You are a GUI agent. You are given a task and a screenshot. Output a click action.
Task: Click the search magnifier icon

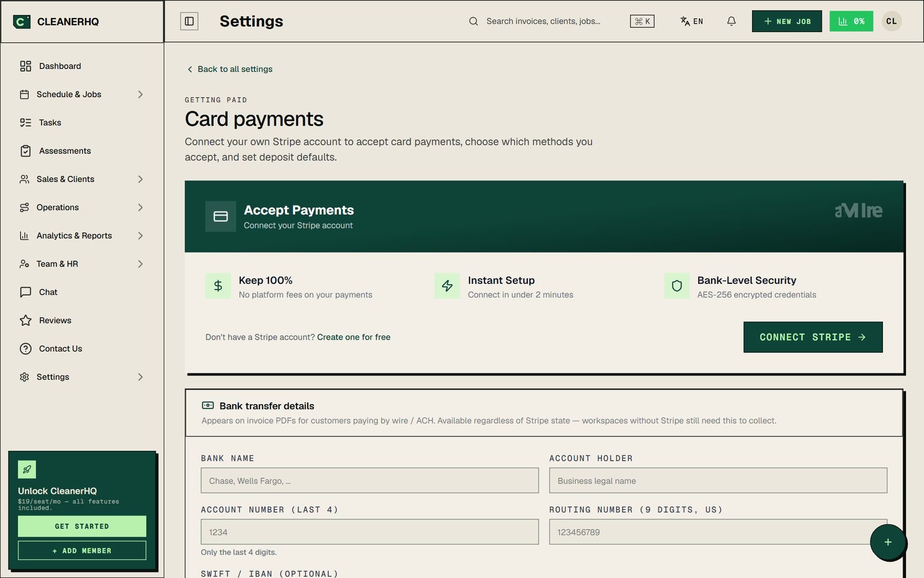pyautogui.click(x=474, y=21)
